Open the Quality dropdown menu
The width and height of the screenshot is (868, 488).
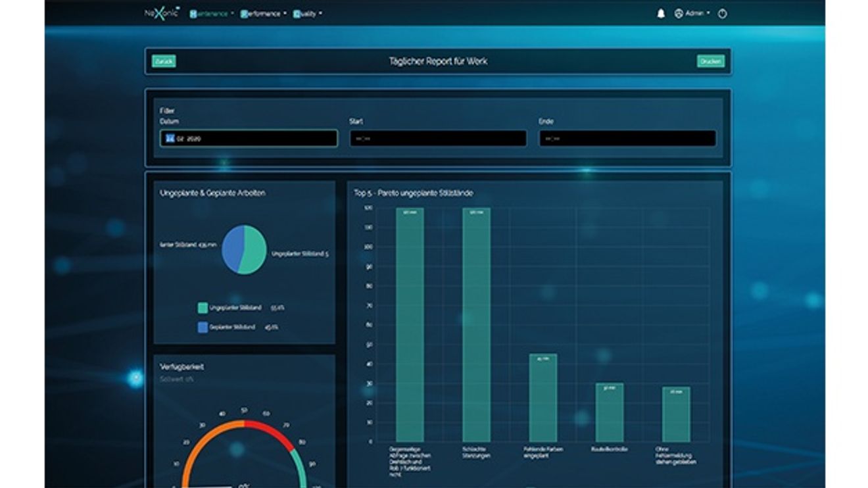[307, 13]
